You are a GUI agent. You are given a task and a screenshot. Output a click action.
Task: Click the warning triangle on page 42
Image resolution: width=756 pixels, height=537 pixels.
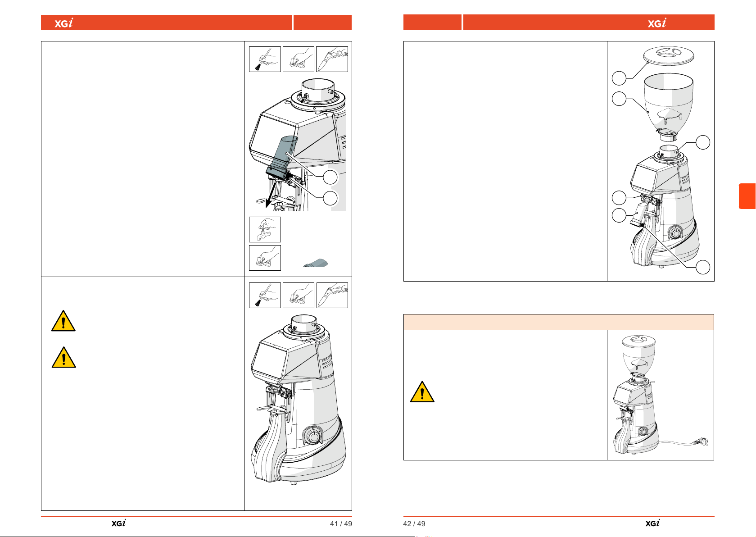pyautogui.click(x=422, y=391)
